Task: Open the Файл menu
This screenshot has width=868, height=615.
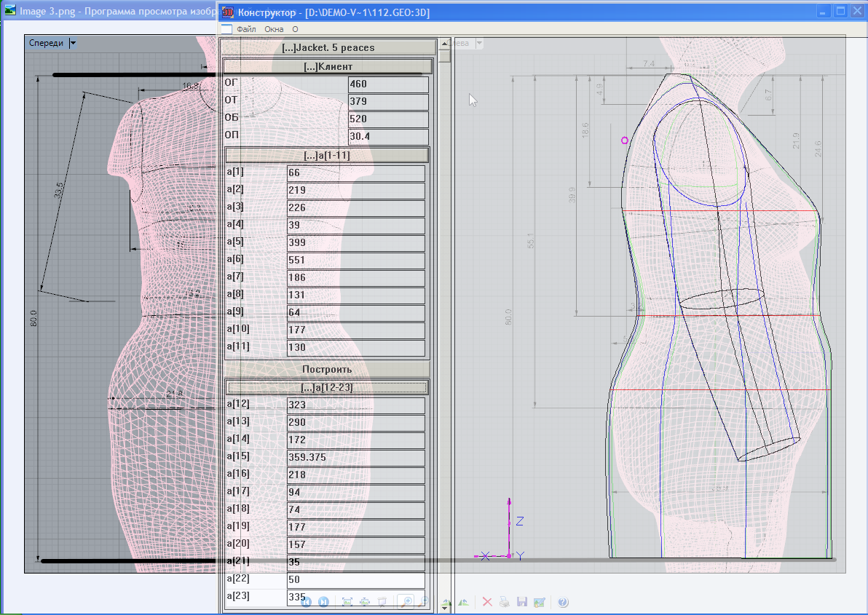Action: pos(246,29)
